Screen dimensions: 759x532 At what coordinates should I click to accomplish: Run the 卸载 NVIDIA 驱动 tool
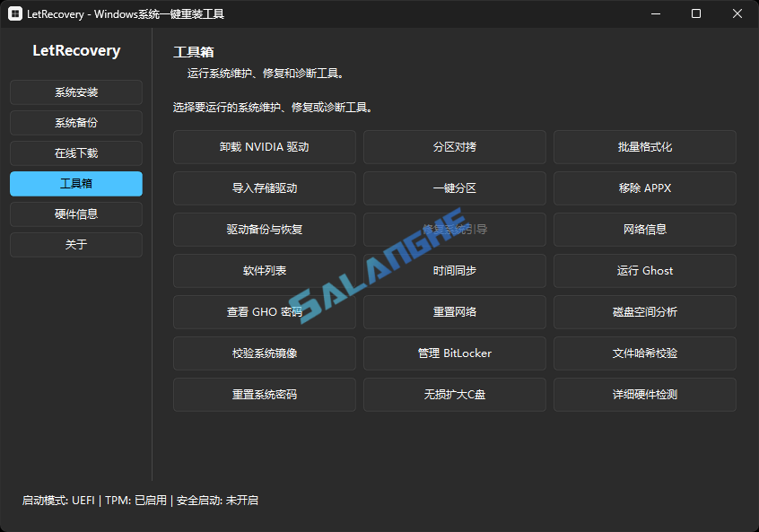[265, 147]
